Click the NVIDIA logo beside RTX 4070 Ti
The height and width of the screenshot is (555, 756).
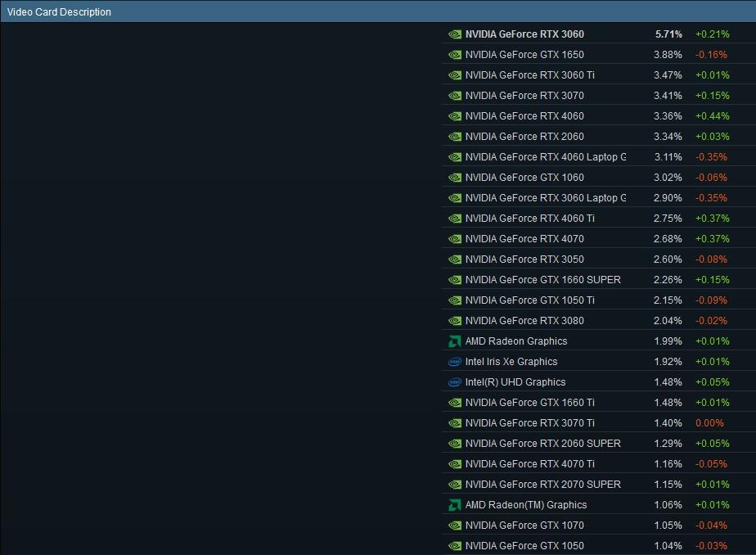pyautogui.click(x=455, y=464)
